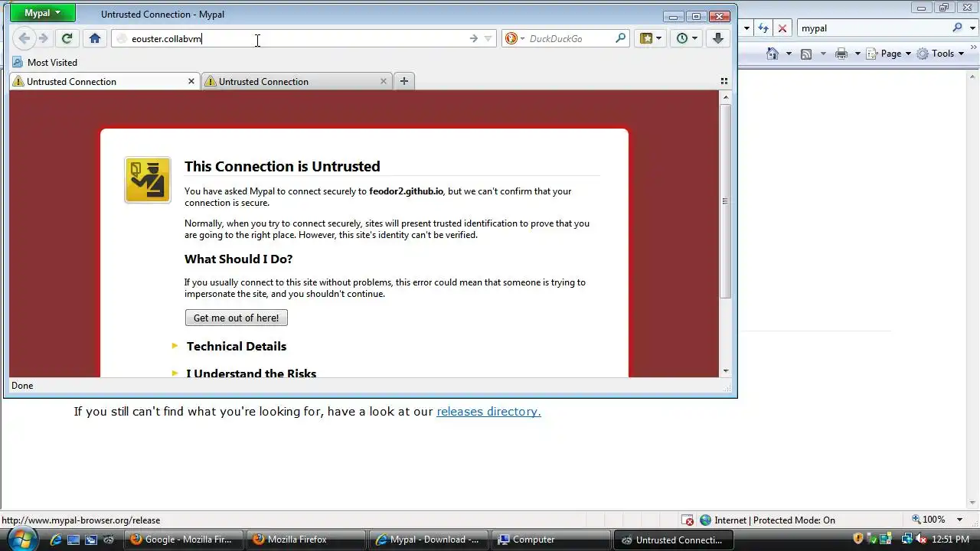Open the address bar history dropdown
This screenshot has width=980, height=551.
(488, 38)
